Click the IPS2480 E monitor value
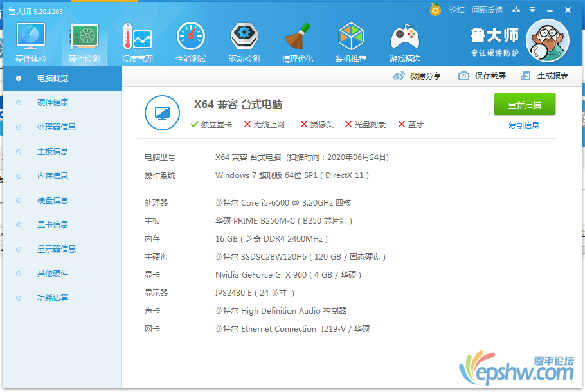The image size is (585, 392). coord(255,293)
